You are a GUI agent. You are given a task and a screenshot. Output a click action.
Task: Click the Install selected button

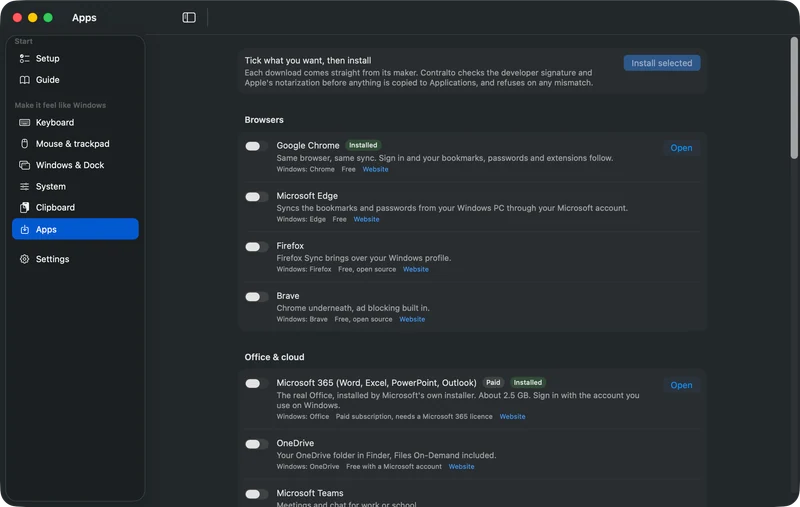coord(662,63)
